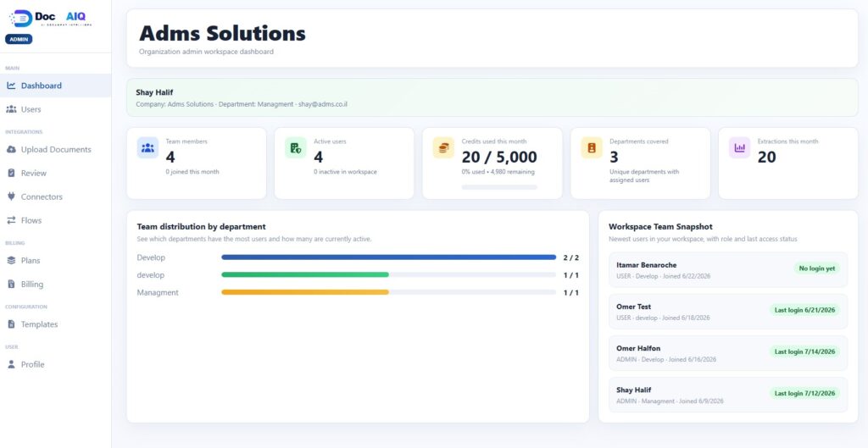Image resolution: width=868 pixels, height=448 pixels.
Task: Click 0 inactive in workspace text
Action: 346,172
